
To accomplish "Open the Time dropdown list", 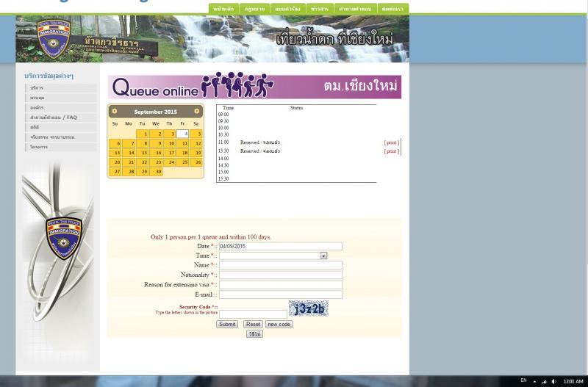I will (323, 256).
